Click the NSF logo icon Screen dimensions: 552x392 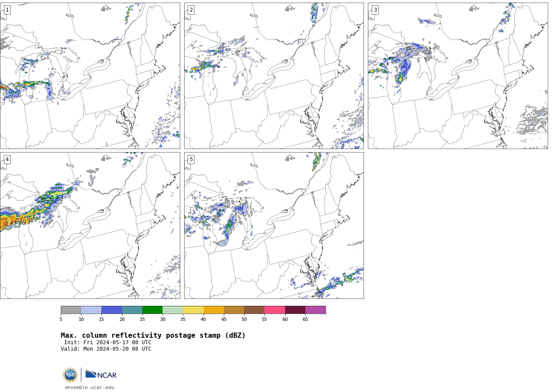70,375
